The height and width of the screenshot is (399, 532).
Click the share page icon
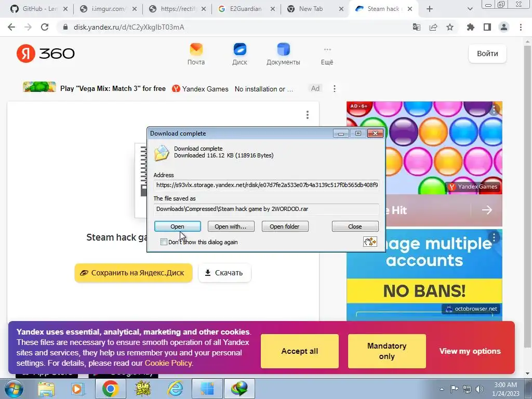click(433, 27)
